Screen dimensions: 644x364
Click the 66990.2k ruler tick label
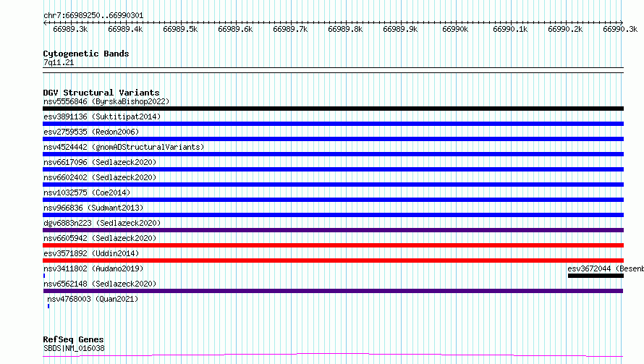[x=565, y=29]
